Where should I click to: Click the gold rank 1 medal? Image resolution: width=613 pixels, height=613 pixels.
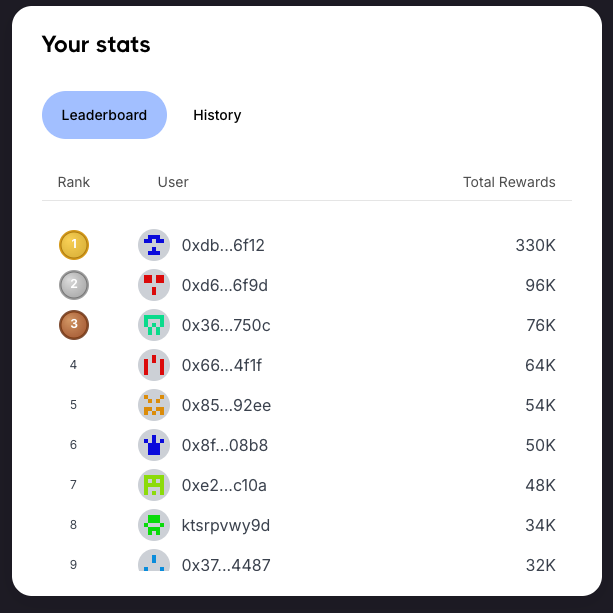(74, 245)
